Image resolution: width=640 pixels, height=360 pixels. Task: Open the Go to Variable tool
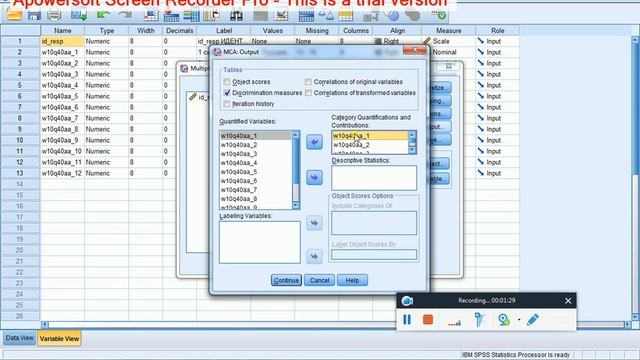point(171,16)
